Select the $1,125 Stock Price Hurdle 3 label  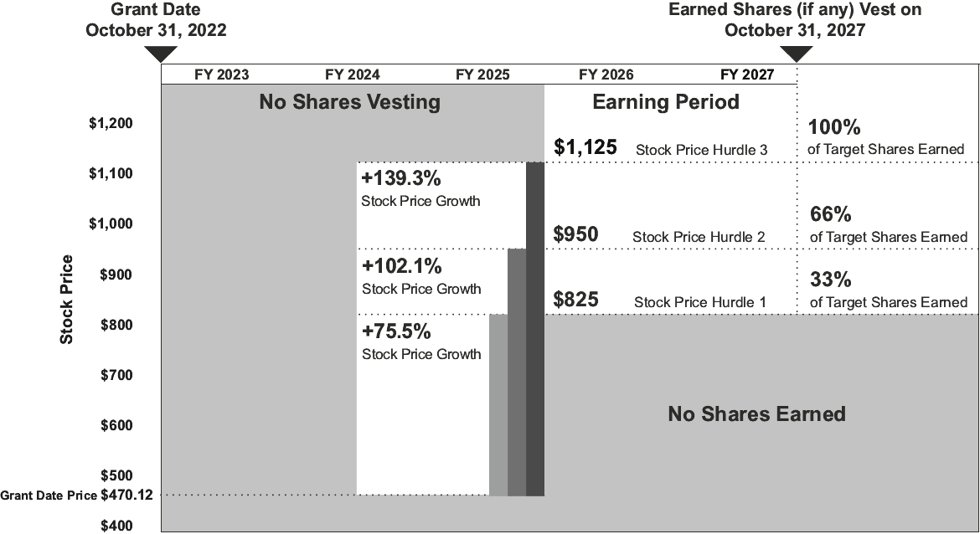click(x=660, y=148)
